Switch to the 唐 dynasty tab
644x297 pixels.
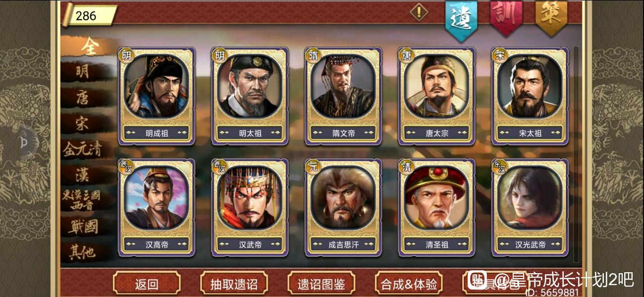pyautogui.click(x=82, y=98)
